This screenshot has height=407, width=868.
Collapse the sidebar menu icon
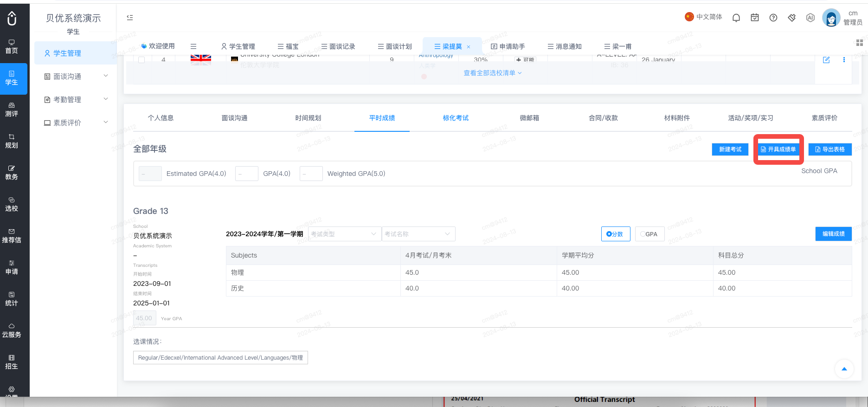(x=130, y=18)
